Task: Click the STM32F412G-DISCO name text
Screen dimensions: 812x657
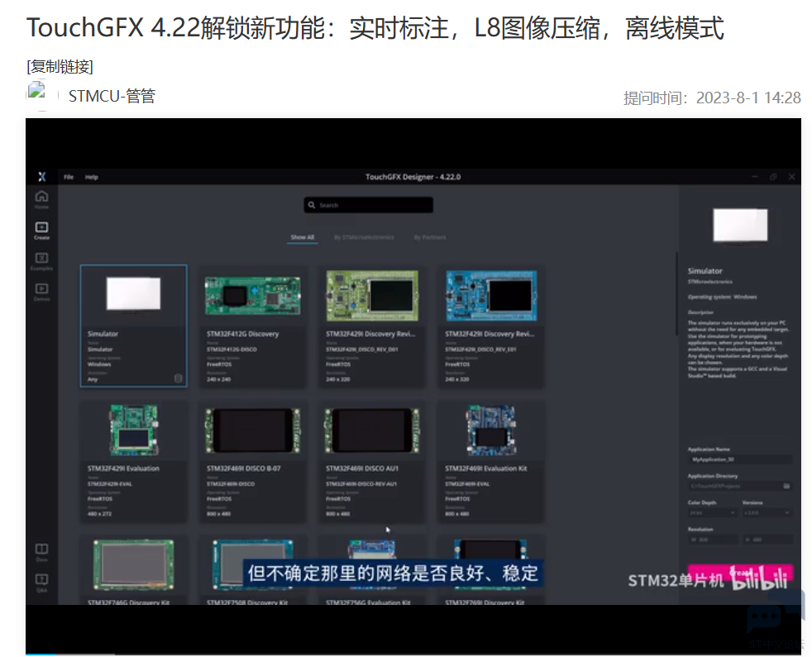Action: (232, 350)
